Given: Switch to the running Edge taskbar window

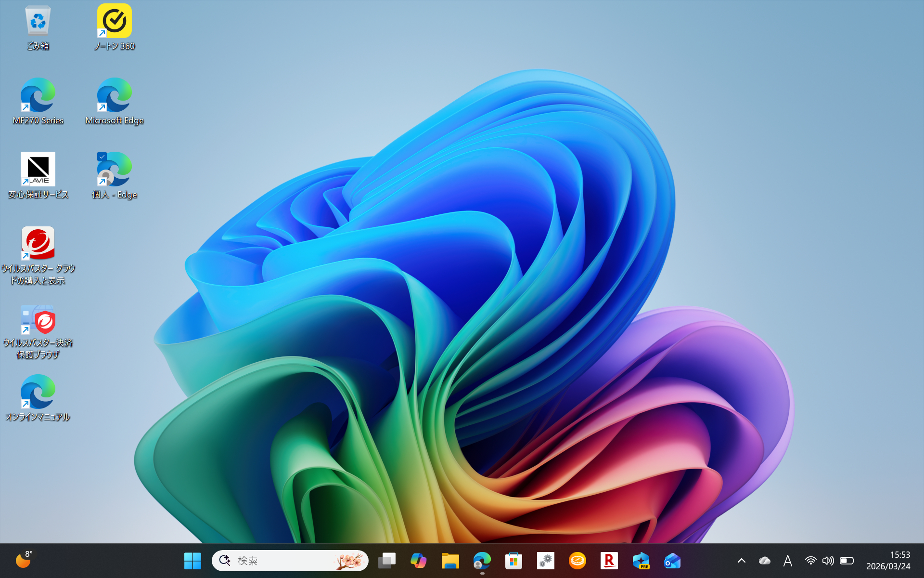Looking at the screenshot, I should click(x=482, y=561).
